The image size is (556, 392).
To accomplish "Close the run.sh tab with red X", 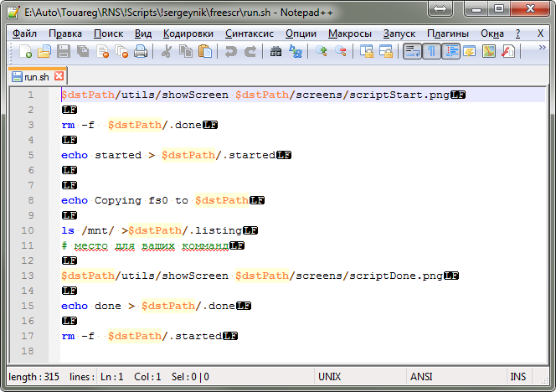I will [x=59, y=76].
